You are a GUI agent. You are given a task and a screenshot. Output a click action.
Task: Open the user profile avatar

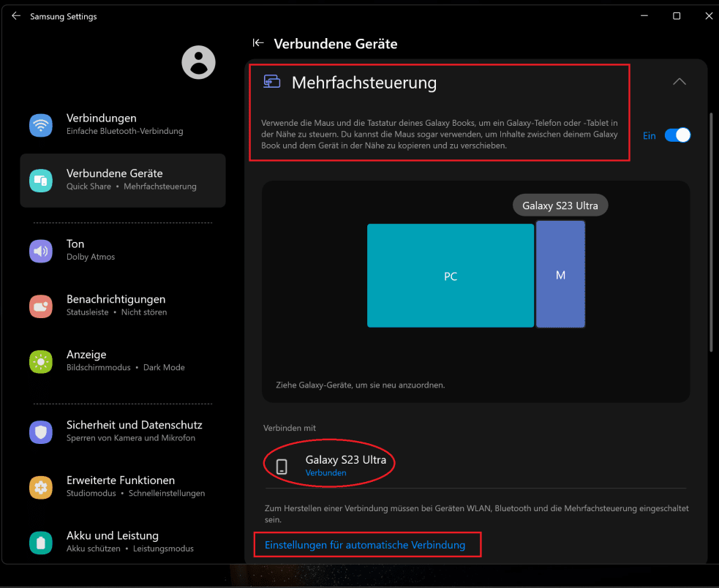coord(198,62)
